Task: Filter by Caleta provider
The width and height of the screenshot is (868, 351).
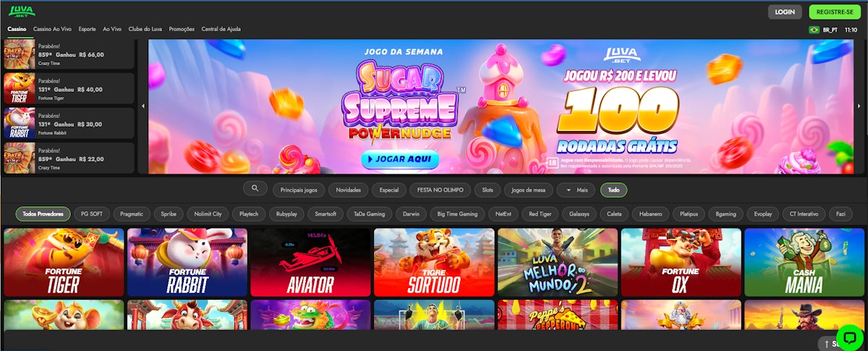Action: pyautogui.click(x=614, y=214)
